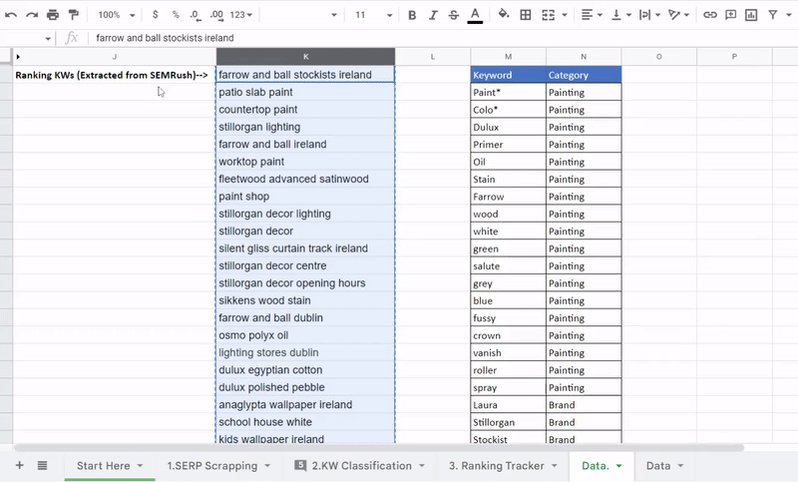Click the Redo icon
This screenshot has height=482, width=798.
coord(32,15)
